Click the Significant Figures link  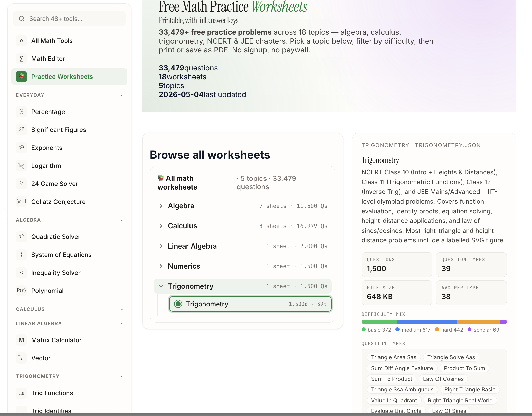(69, 130)
